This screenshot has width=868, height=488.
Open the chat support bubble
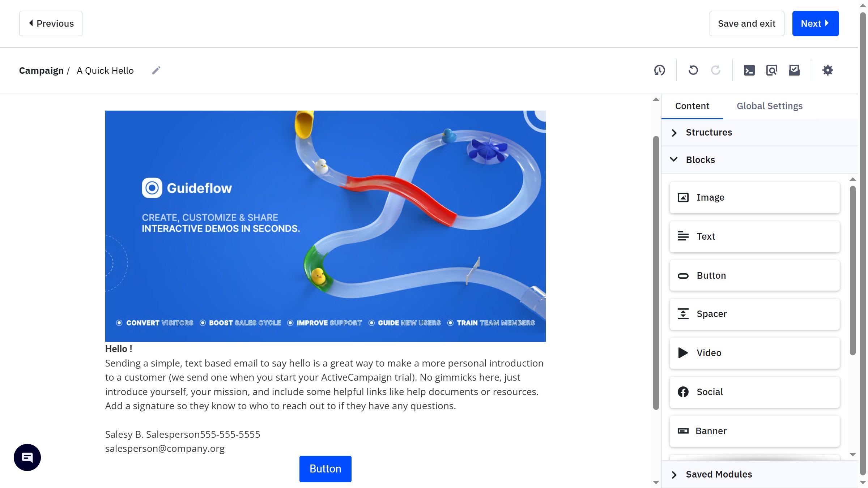(27, 457)
